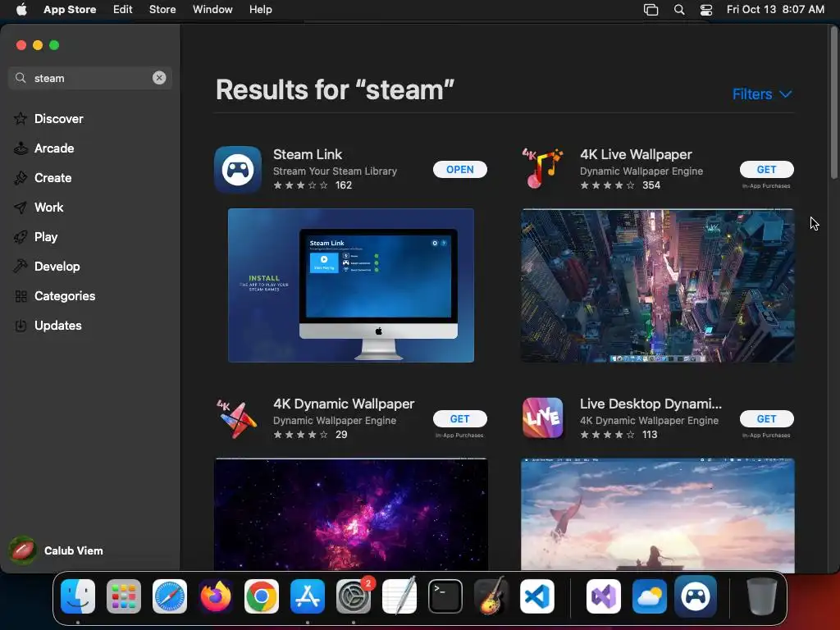840x630 pixels.
Task: Click the vertical scrollbar thumb
Action: [834, 103]
